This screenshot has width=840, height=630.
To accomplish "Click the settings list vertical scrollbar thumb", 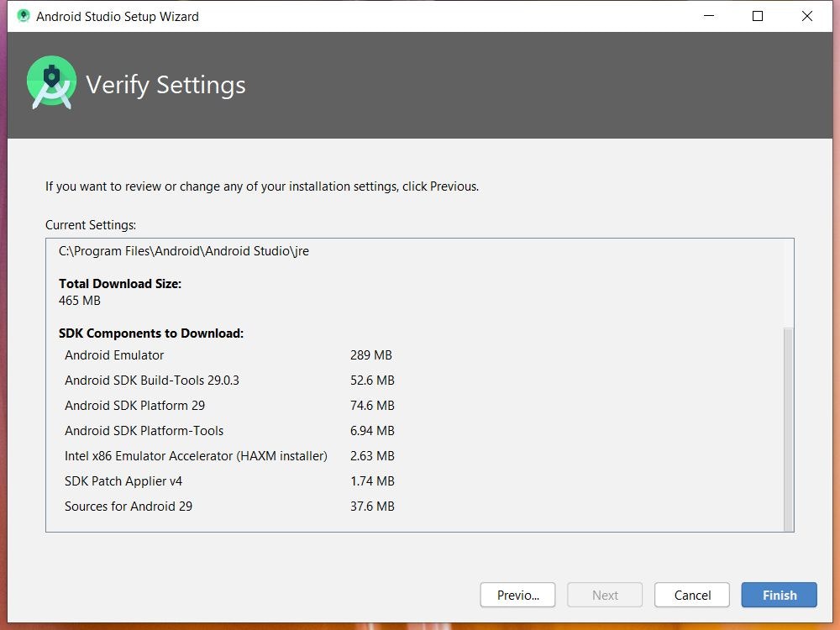I will (788, 429).
